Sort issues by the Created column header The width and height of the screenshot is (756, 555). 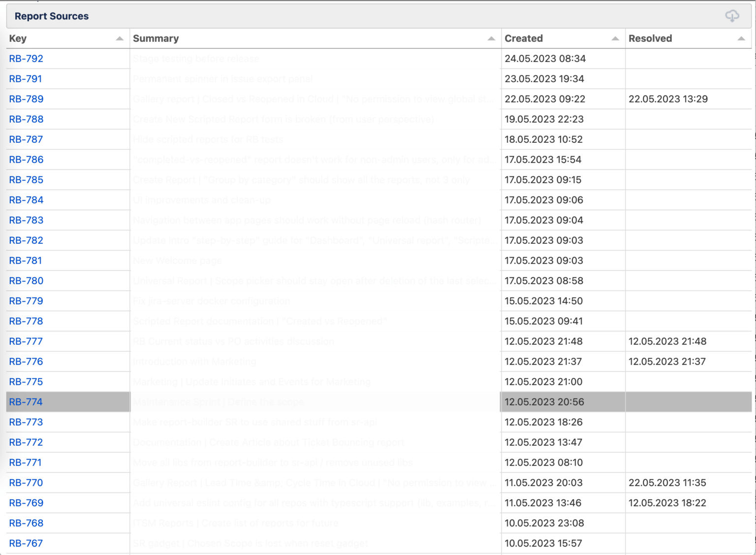(523, 38)
